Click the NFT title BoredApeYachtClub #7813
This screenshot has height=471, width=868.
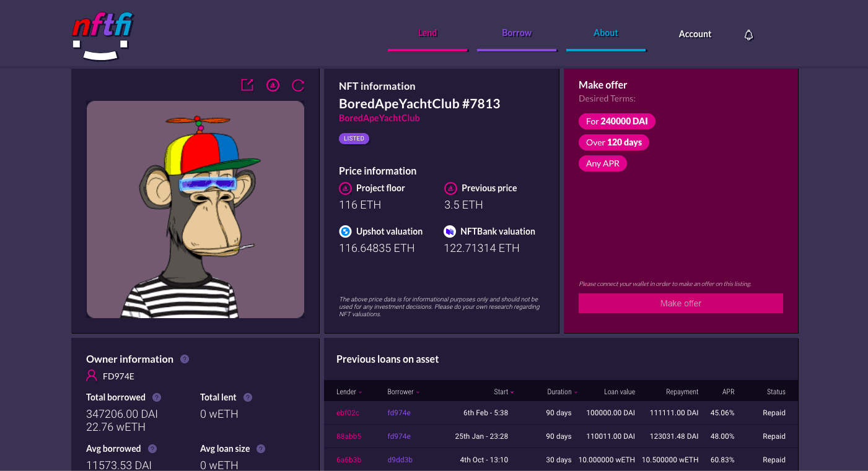point(419,103)
